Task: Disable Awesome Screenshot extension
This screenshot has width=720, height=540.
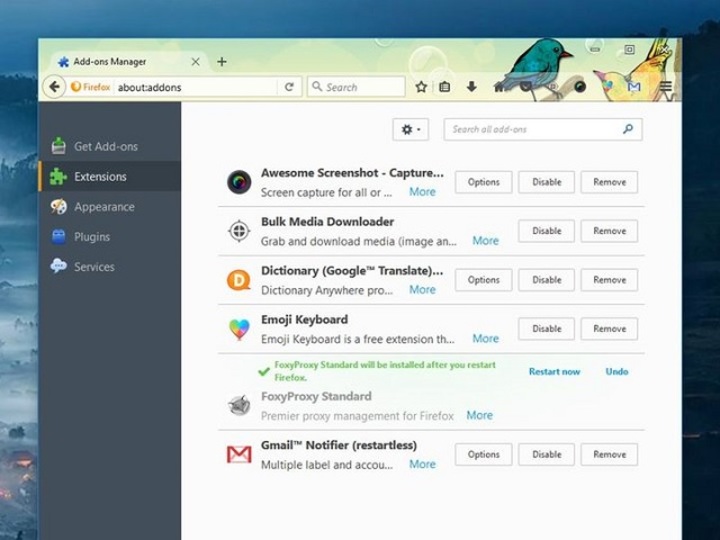Action: (x=546, y=182)
